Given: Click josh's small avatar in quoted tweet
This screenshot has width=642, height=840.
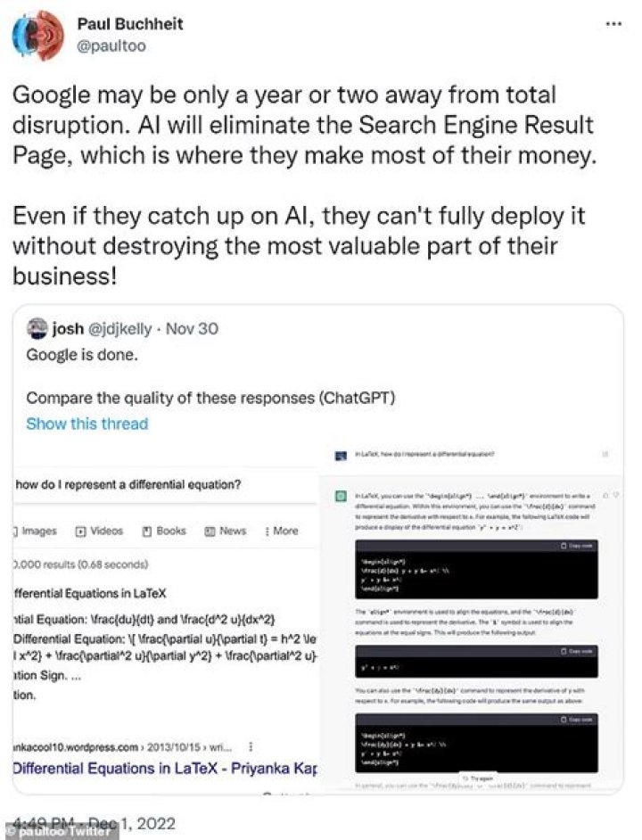Looking at the screenshot, I should click(37, 328).
